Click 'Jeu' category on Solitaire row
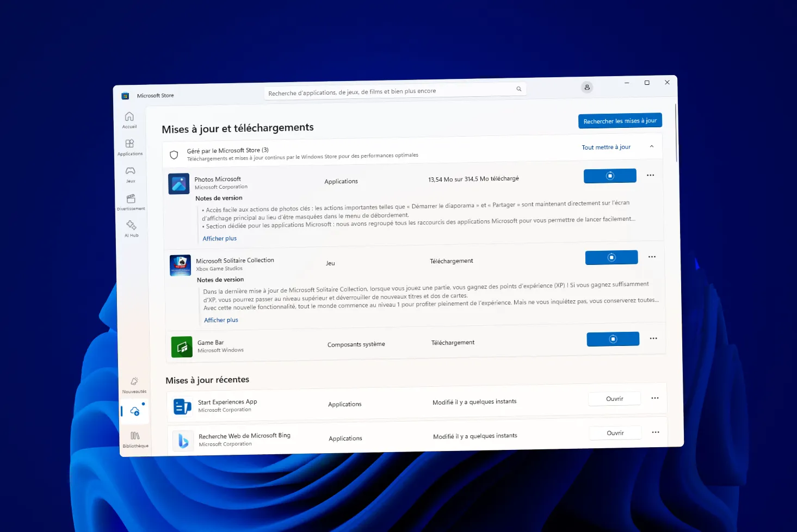The image size is (797, 532). (x=330, y=263)
